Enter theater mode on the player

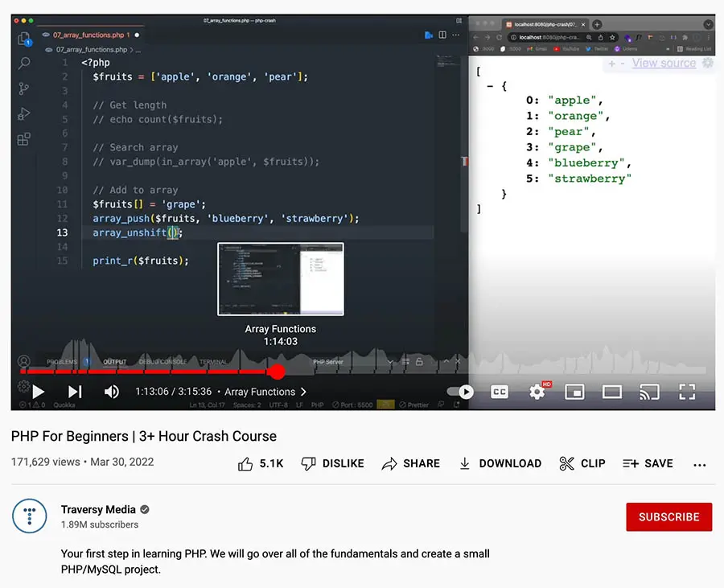pos(612,392)
